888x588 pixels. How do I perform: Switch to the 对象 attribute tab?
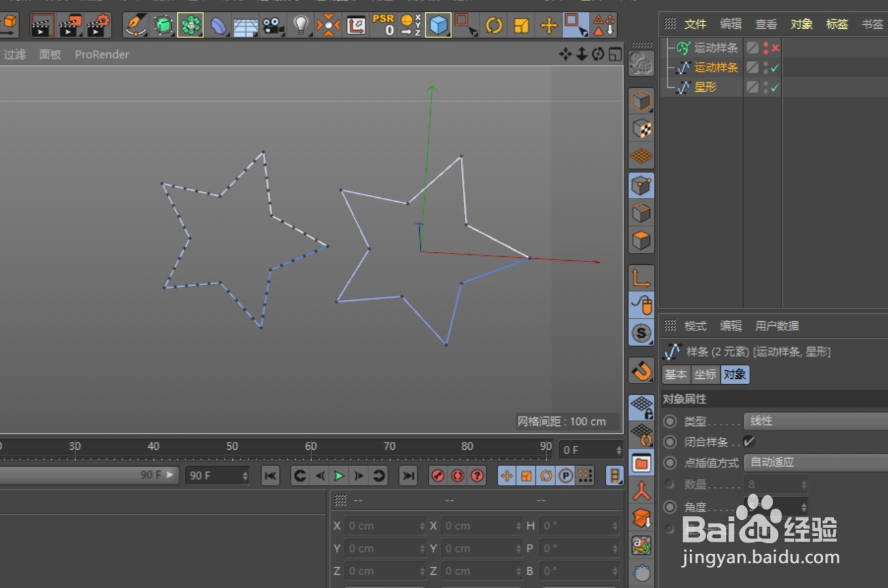coord(735,374)
